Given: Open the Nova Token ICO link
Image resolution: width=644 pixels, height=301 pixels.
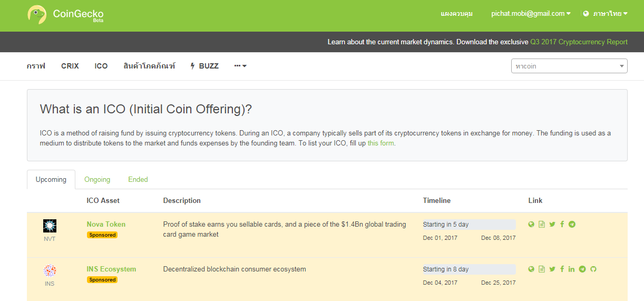Looking at the screenshot, I should click(x=106, y=224).
